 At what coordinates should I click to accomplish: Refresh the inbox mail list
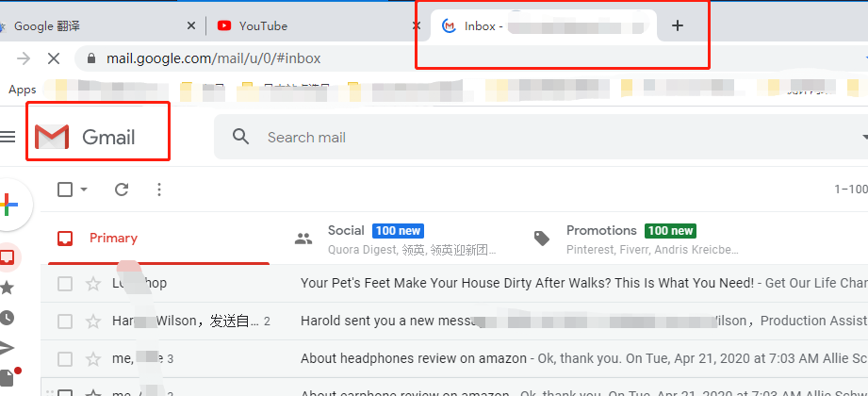click(122, 190)
